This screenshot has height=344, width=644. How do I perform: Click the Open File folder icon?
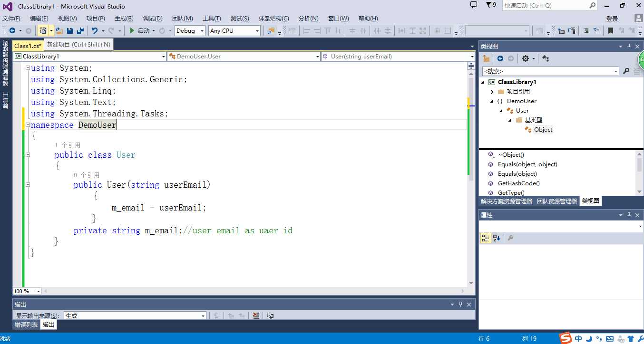pos(59,30)
